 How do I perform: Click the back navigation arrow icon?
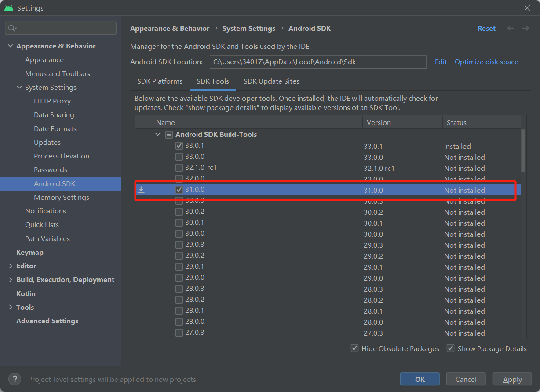511,28
